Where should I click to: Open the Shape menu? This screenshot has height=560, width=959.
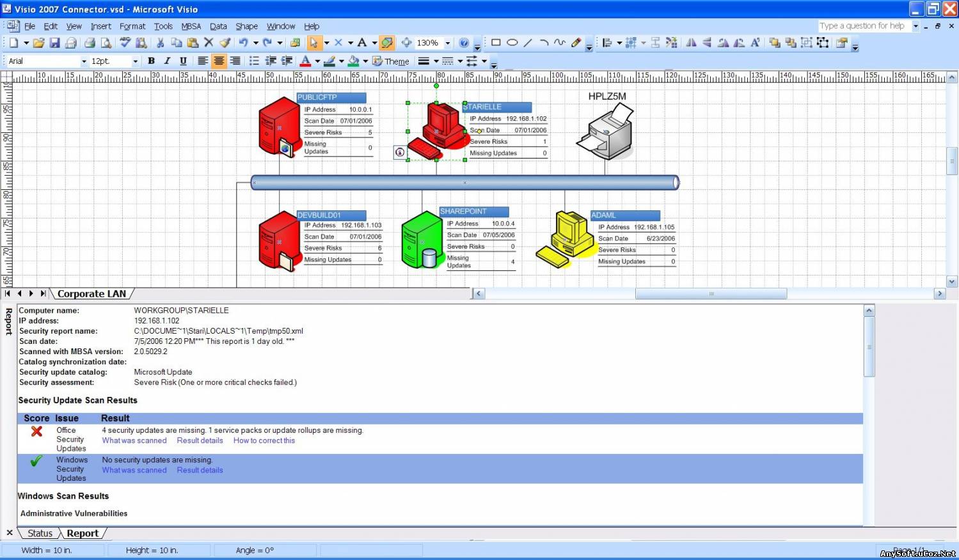(246, 26)
